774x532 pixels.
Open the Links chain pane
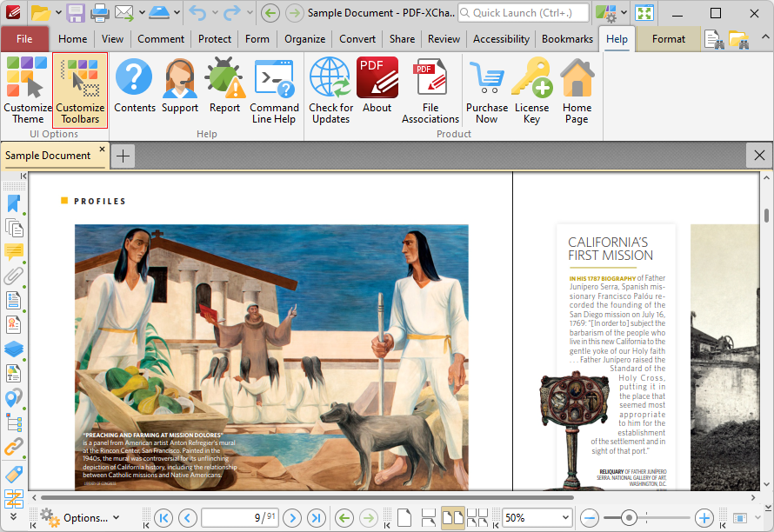click(x=14, y=447)
